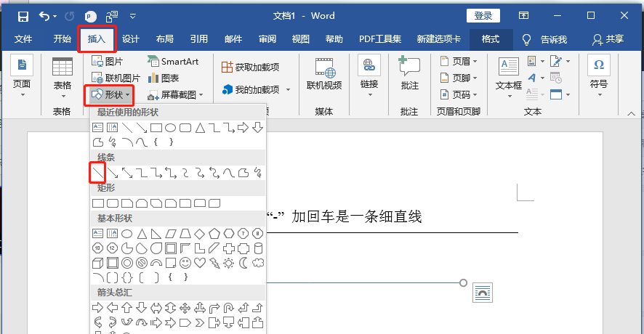Undo the last action in title bar
This screenshot has width=644, height=334.
(44, 17)
